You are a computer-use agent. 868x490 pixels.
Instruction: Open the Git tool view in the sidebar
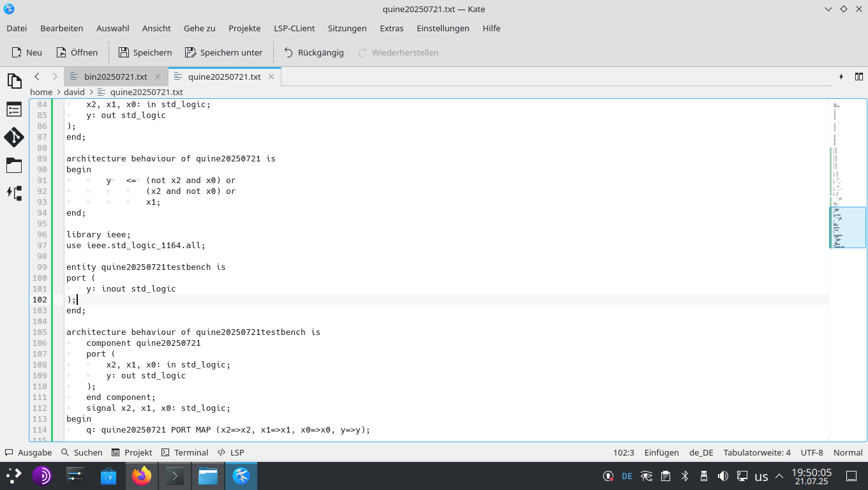tap(14, 137)
